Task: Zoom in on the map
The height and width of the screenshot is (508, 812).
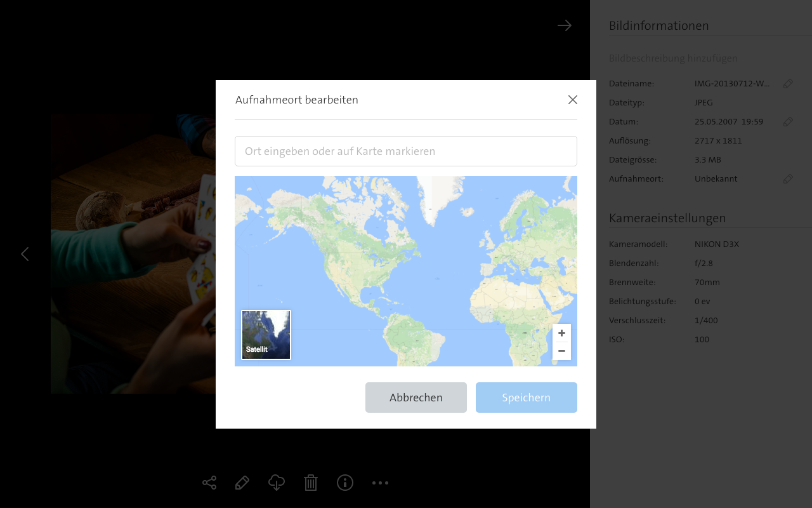Action: (561, 333)
